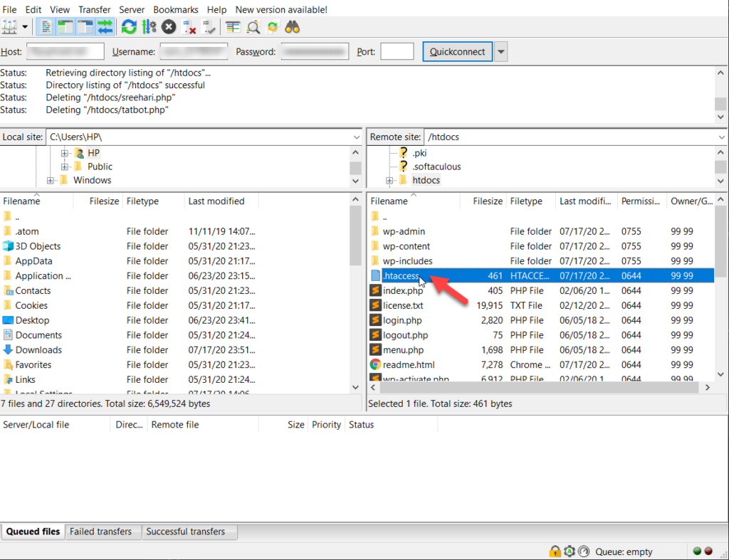Expand the Remote site path dropdown
The width and height of the screenshot is (729, 560).
point(722,137)
